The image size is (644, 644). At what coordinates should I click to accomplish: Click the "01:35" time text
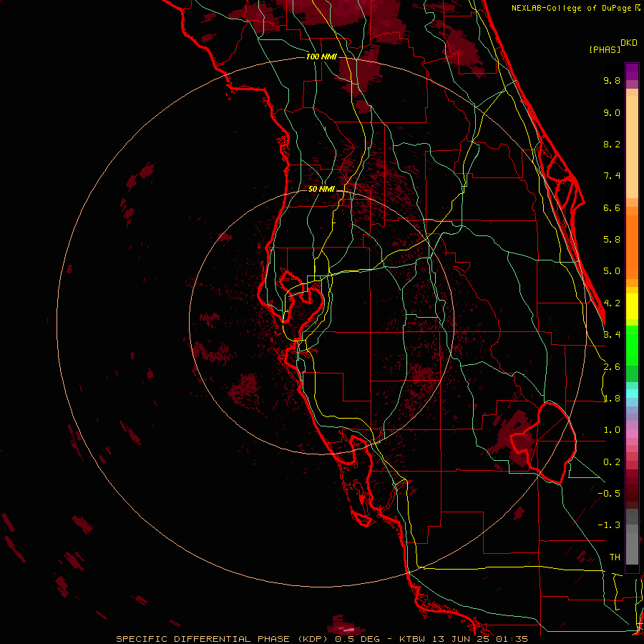512,639
